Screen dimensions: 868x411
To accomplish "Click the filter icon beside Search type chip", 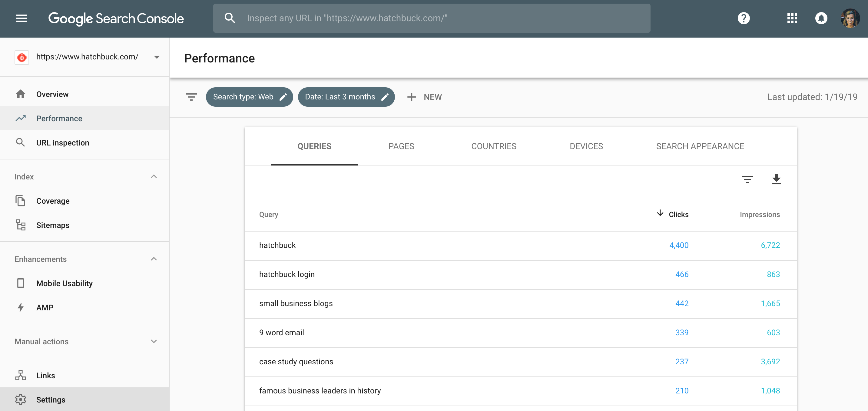I will pyautogui.click(x=191, y=97).
